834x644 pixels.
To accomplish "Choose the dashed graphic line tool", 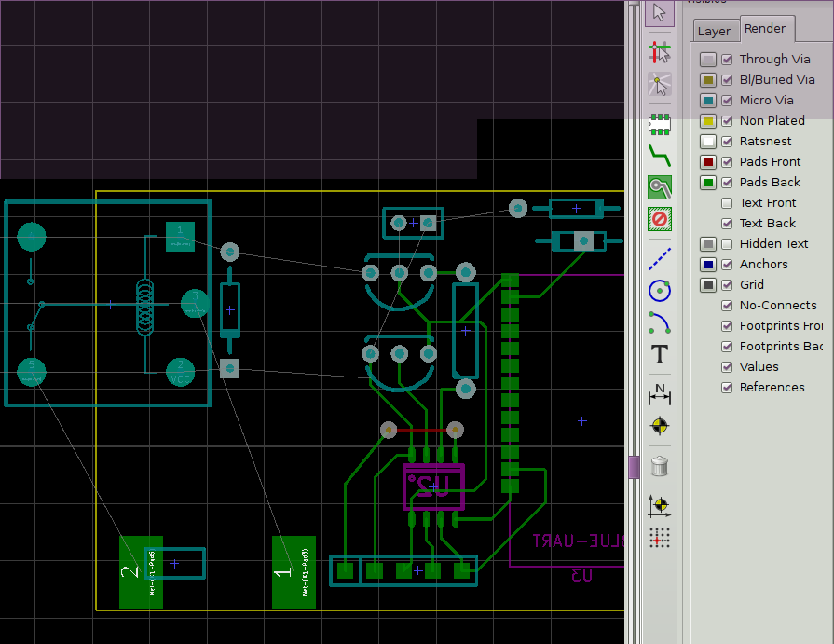I will (x=660, y=258).
